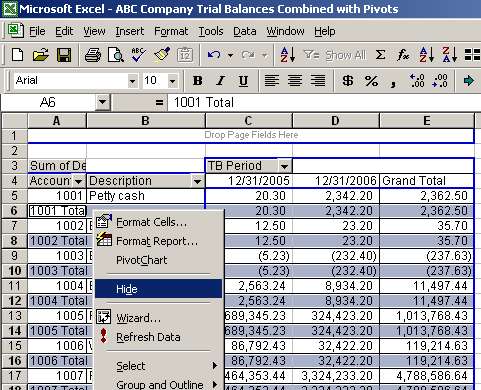The height and width of the screenshot is (390, 481).
Task: Choose Hide from the context menu
Action: (159, 289)
